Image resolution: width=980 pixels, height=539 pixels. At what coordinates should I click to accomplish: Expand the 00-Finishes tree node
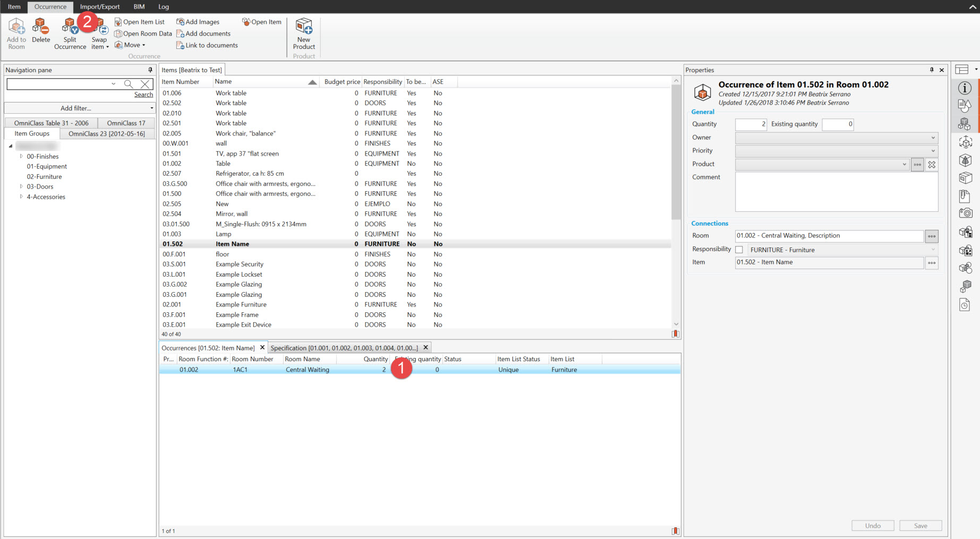[x=21, y=157]
